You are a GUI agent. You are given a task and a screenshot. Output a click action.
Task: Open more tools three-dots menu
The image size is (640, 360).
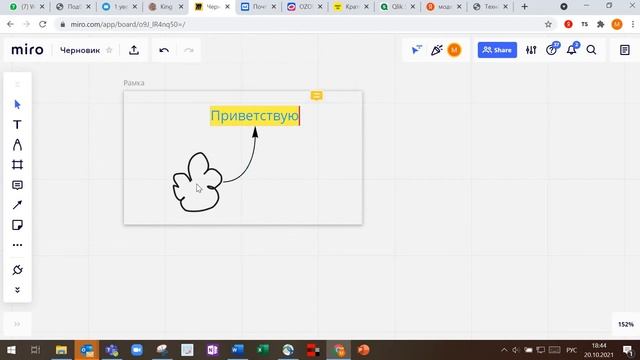(x=17, y=245)
